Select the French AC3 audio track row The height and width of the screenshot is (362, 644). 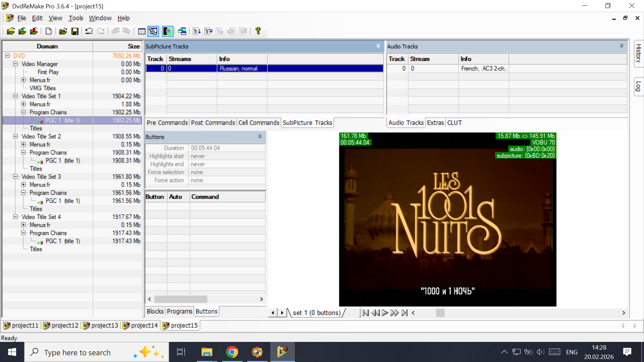tap(483, 68)
